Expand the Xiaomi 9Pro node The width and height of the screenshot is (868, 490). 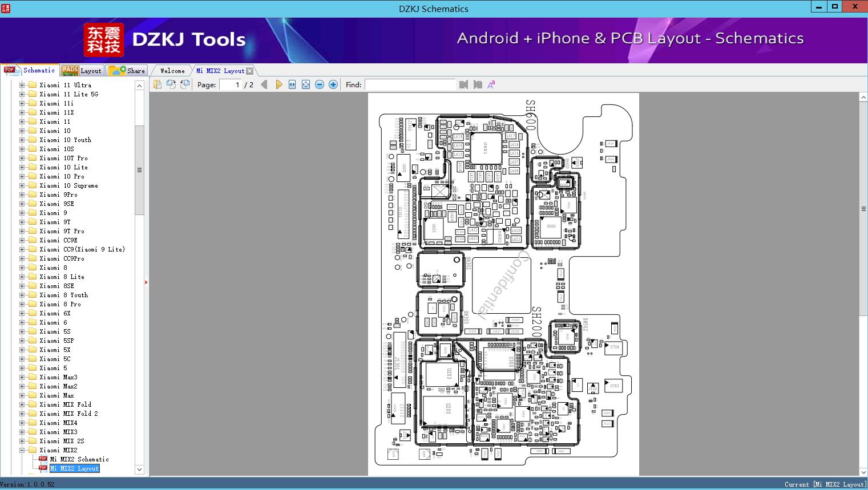[22, 195]
